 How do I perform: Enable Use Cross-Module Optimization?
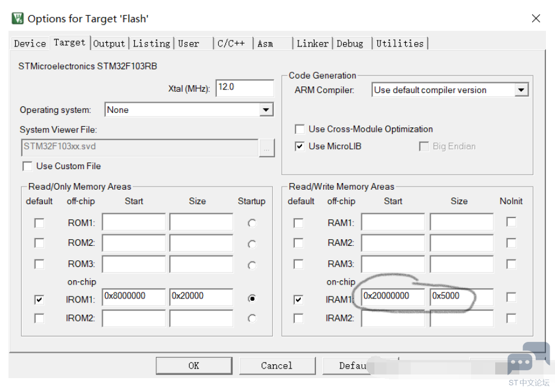tap(300, 129)
